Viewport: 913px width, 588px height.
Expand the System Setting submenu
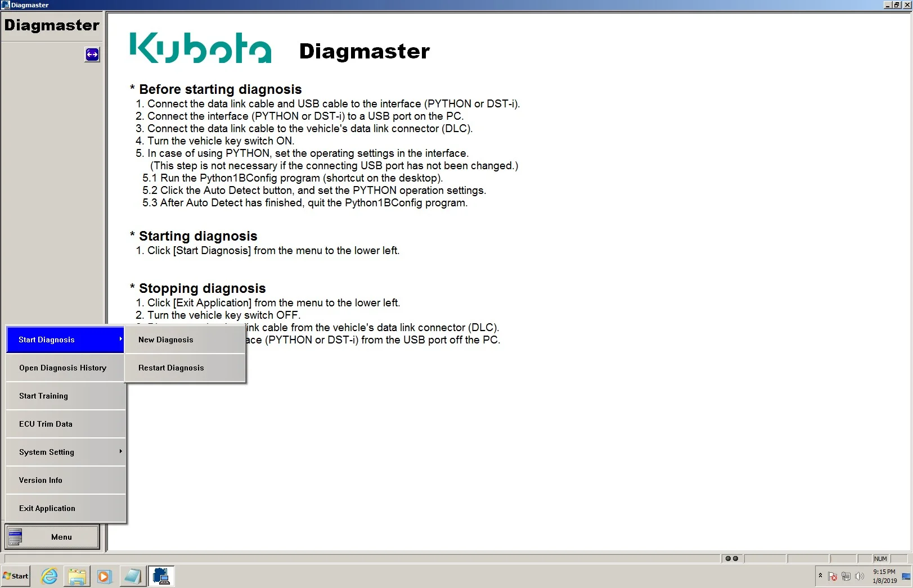click(x=65, y=452)
